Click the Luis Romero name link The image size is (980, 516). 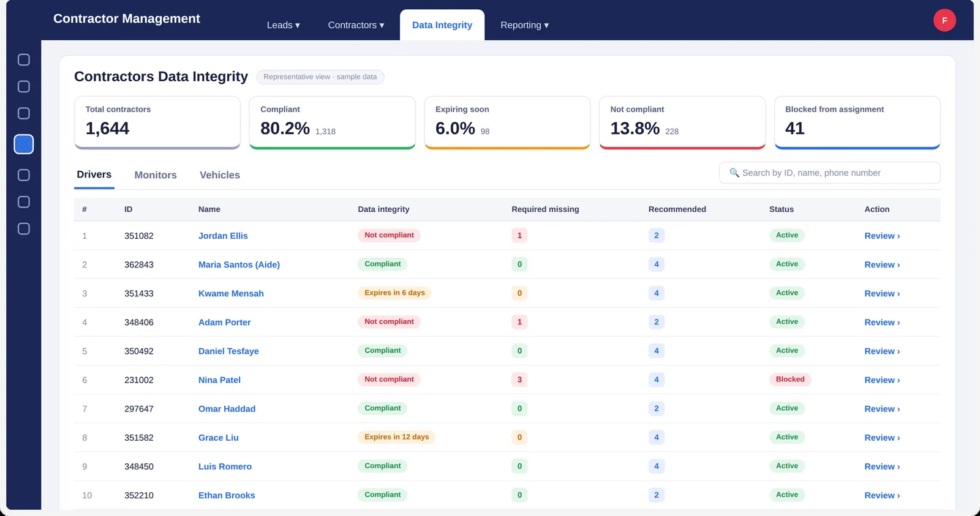(x=225, y=466)
